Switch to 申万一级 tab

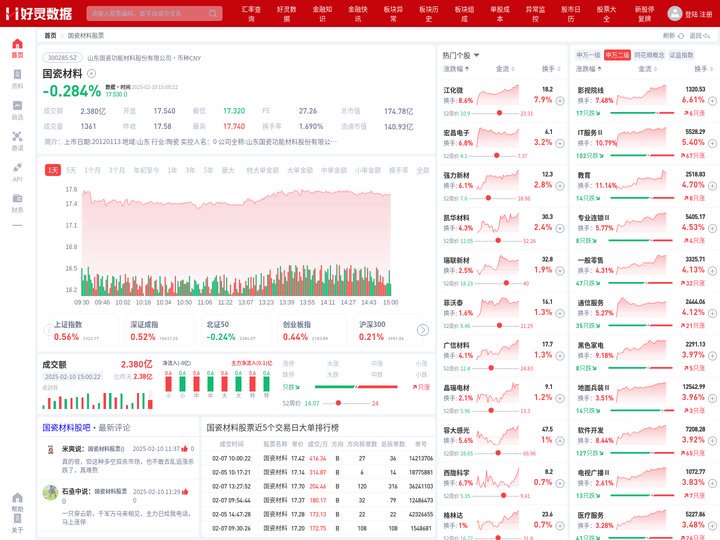click(588, 55)
